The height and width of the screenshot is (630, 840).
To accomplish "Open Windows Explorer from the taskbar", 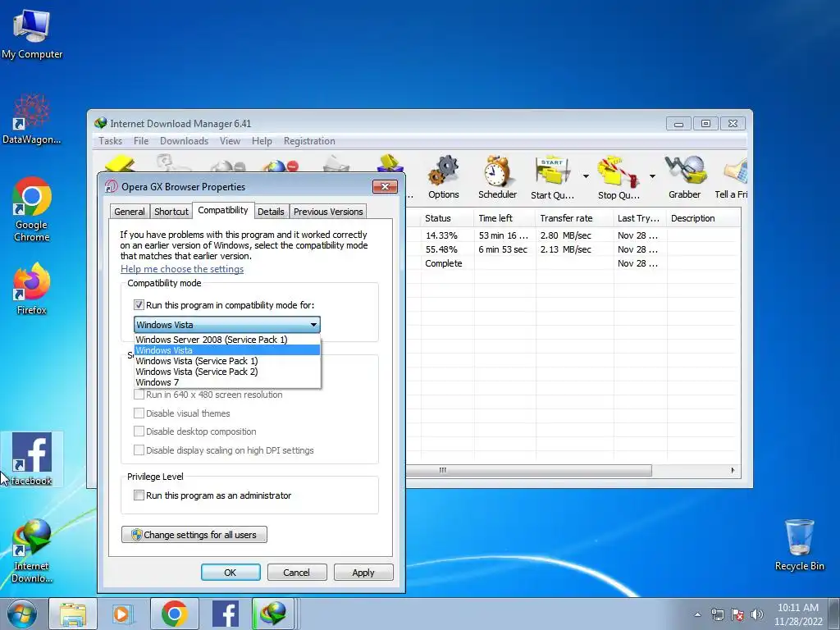I will [73, 614].
